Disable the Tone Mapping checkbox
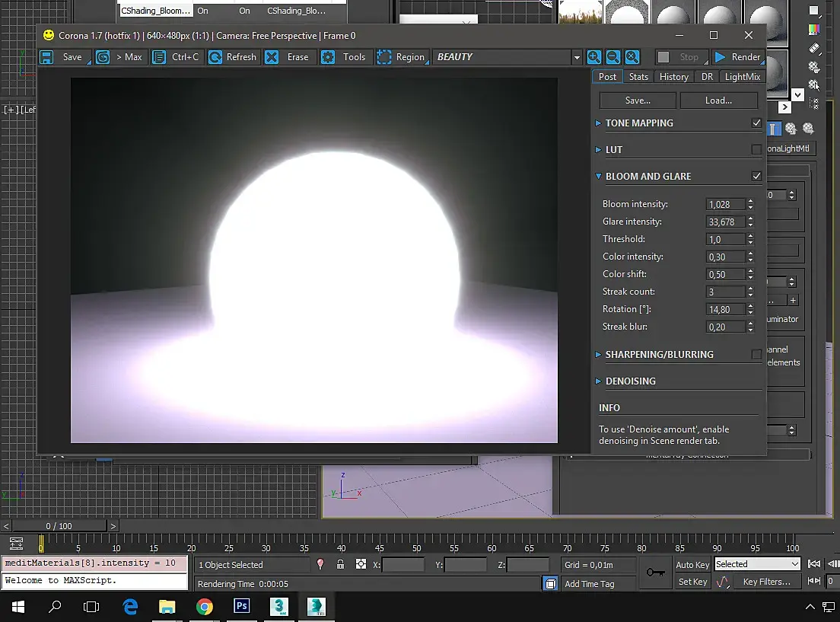This screenshot has height=622, width=840. [x=756, y=123]
